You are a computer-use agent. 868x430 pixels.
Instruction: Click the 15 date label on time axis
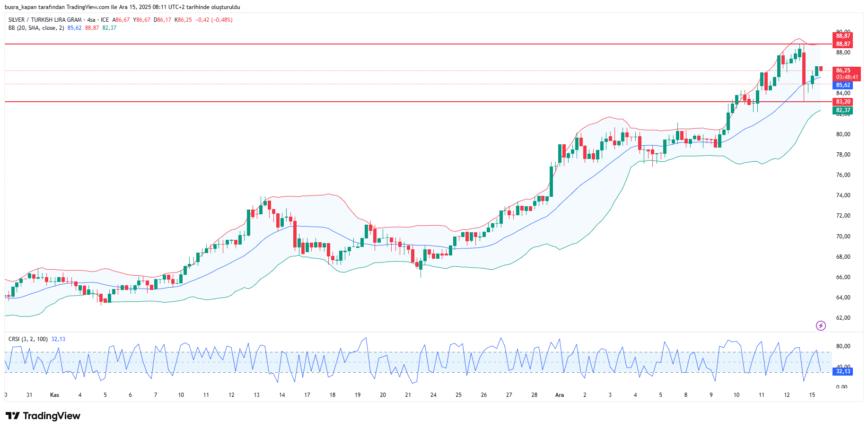(x=812, y=395)
